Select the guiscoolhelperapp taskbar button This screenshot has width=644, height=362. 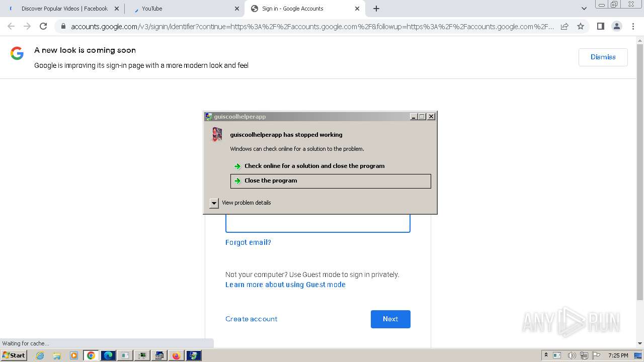pyautogui.click(x=193, y=355)
